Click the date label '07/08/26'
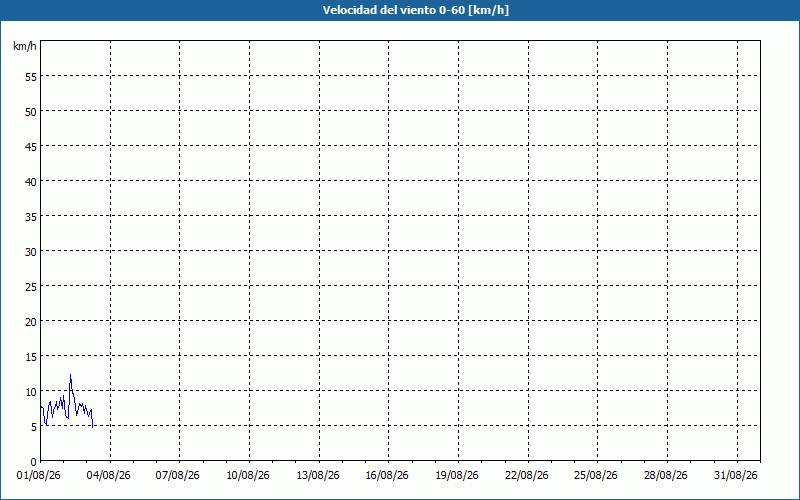The width and height of the screenshot is (800, 500). tap(178, 476)
